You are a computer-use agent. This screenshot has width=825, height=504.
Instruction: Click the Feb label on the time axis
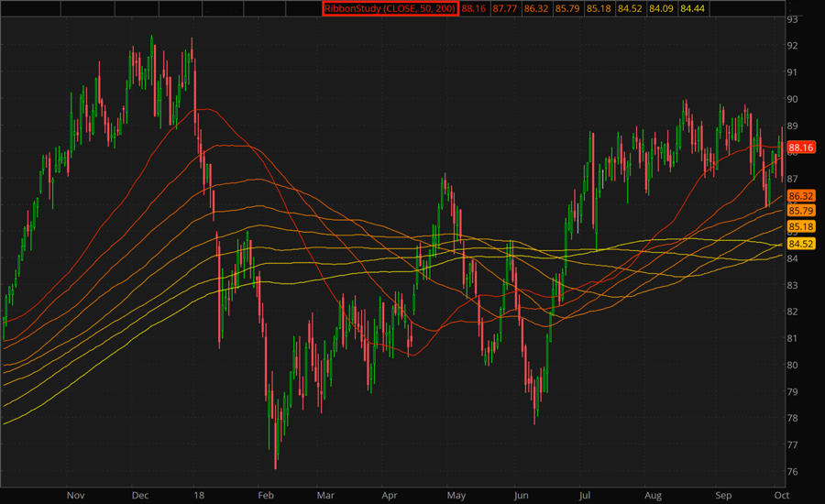coord(267,493)
